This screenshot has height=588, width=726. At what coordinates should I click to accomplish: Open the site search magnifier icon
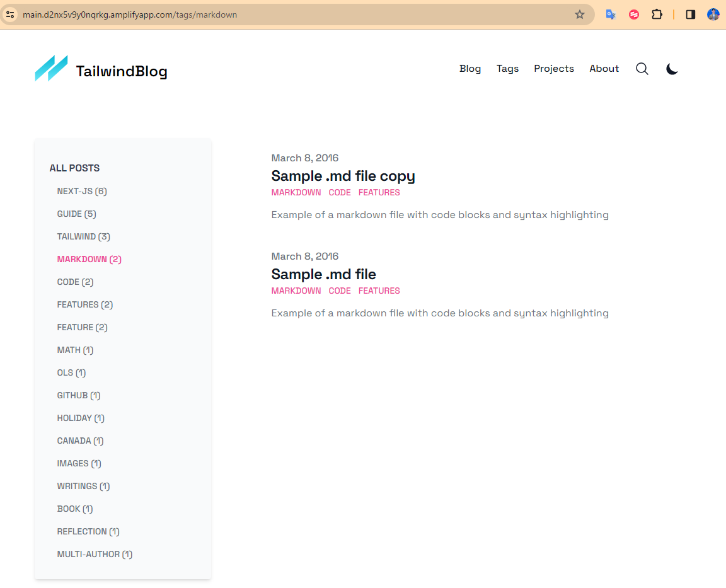pos(642,69)
